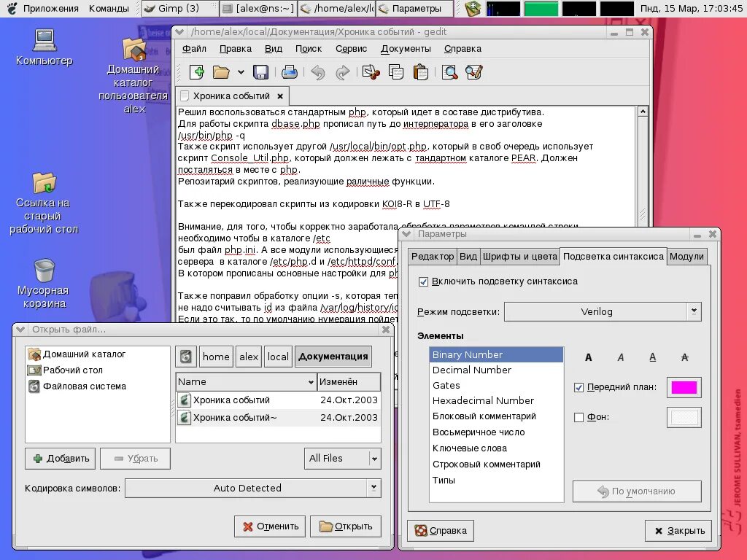Image resolution: width=747 pixels, height=560 pixels.
Task: Switch to the Вид tab in Параметры
Action: point(468,256)
